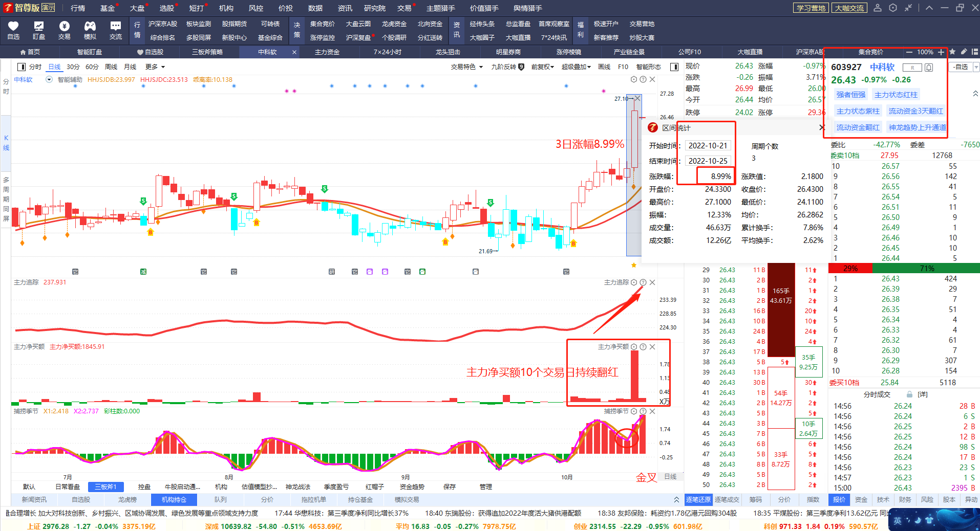The image size is (980, 531).
Task: Open the hexagon settings icon in title bar
Action: click(893, 8)
